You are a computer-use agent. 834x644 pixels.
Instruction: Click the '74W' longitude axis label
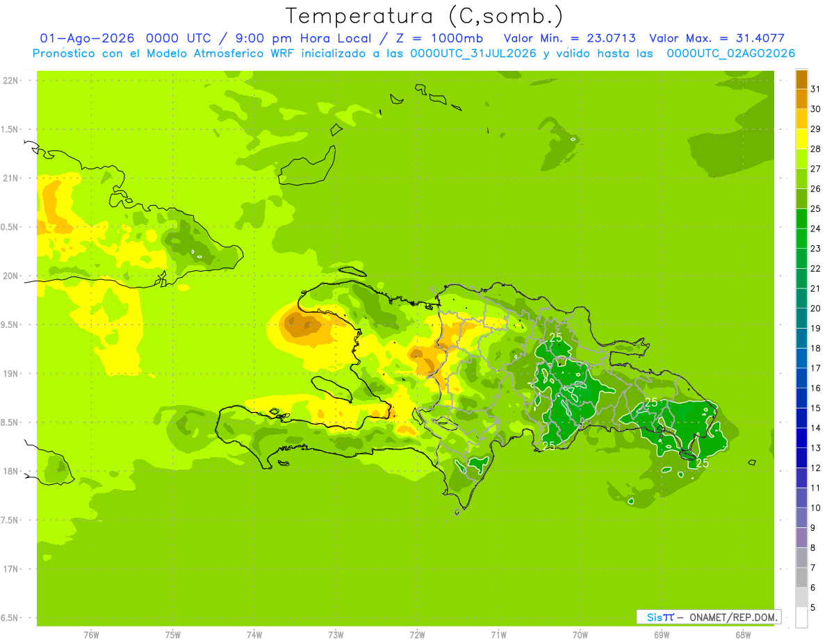point(254,635)
